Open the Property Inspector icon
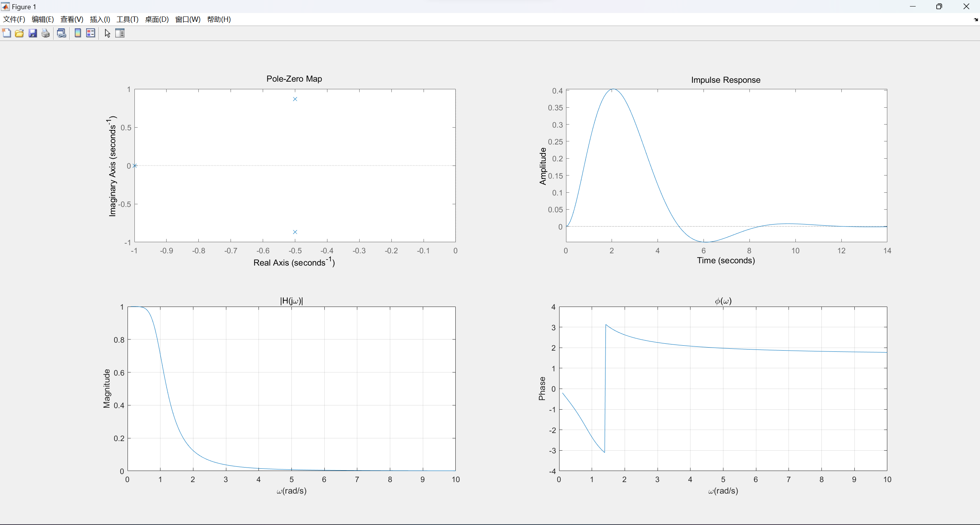This screenshot has width=980, height=525. [x=120, y=33]
